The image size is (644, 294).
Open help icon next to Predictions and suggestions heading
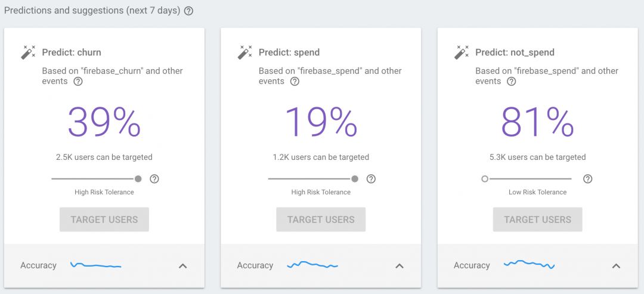pos(188,11)
